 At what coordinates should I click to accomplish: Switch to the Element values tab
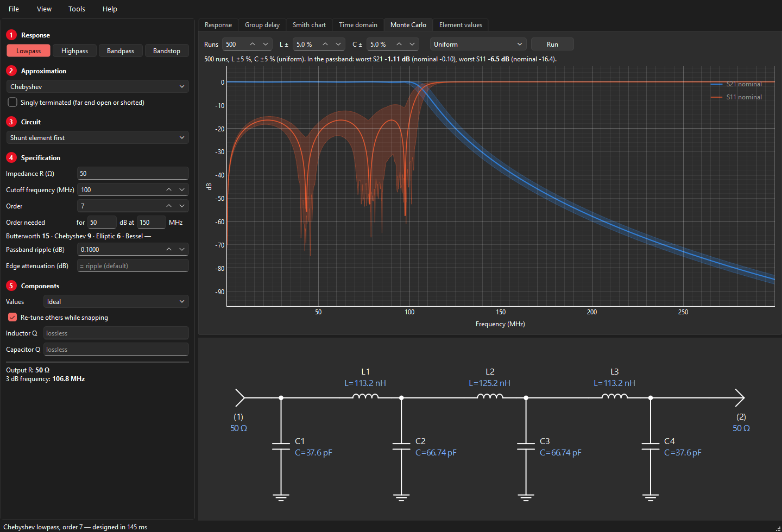coord(461,24)
